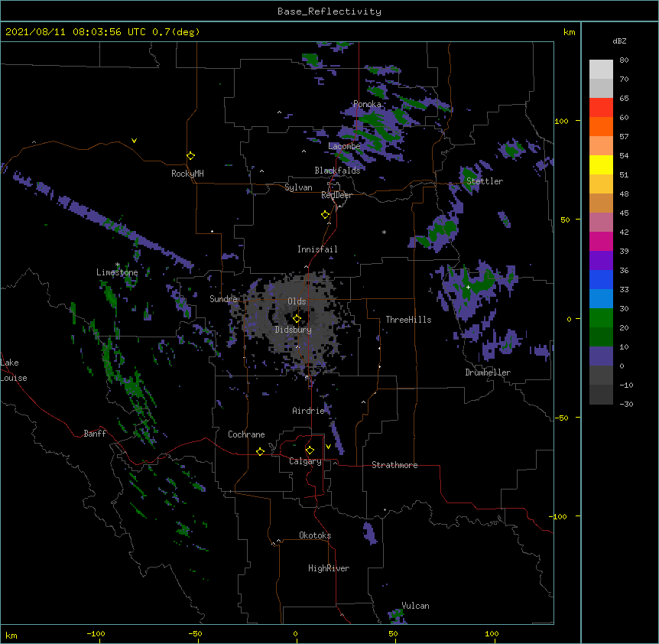Click the Didsbury city label
This screenshot has height=644, width=659.
coord(294,330)
